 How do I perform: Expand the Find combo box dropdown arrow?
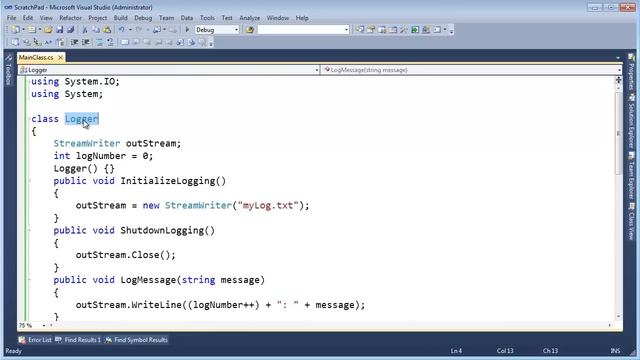point(346,30)
